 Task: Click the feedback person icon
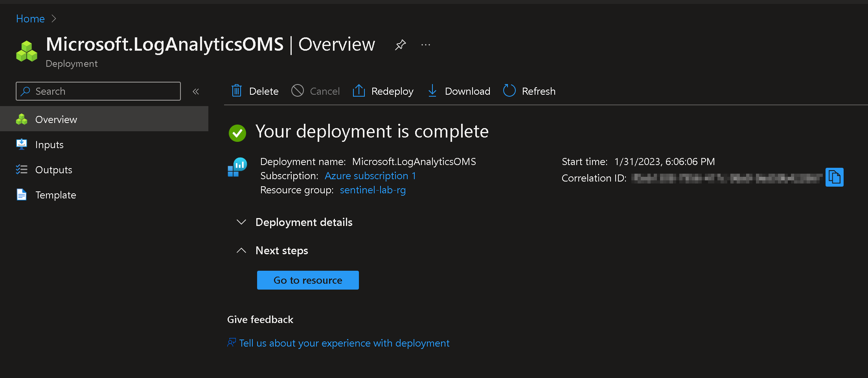(232, 343)
